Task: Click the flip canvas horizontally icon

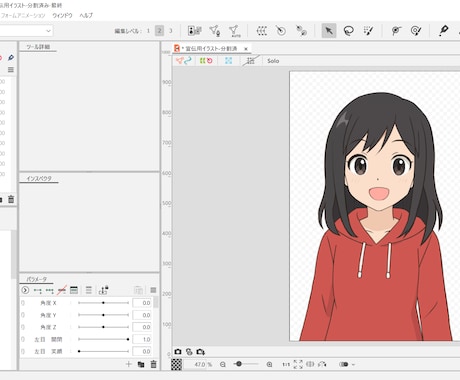Action: pyautogui.click(x=310, y=364)
